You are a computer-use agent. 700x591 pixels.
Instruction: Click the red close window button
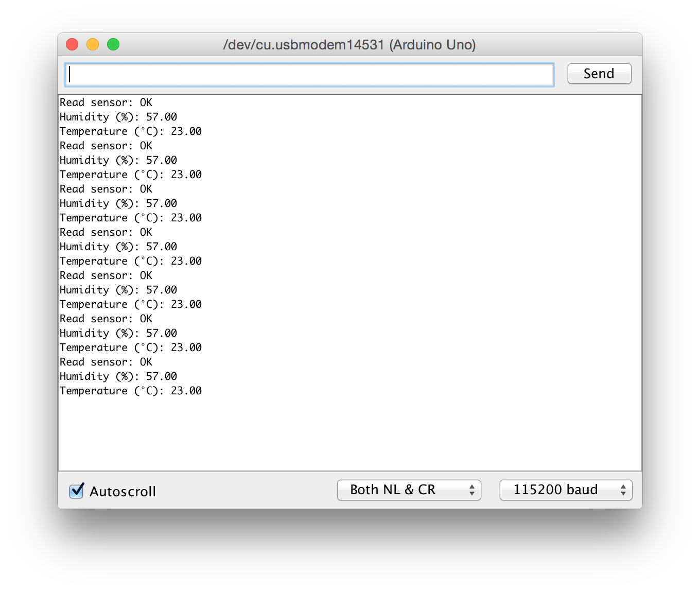72,44
